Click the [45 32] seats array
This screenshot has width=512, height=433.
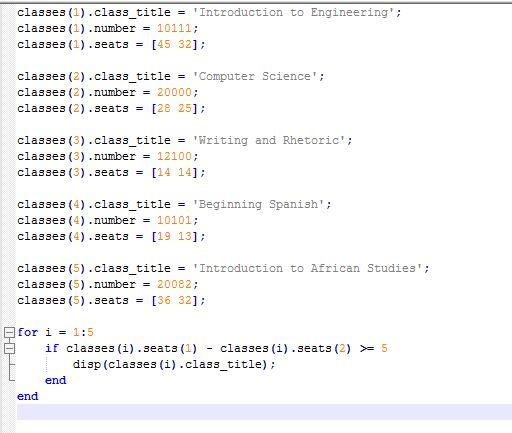tap(174, 44)
